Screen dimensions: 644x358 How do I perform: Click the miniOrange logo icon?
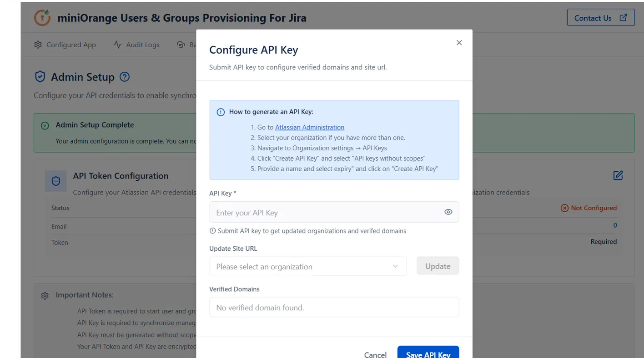pyautogui.click(x=43, y=18)
